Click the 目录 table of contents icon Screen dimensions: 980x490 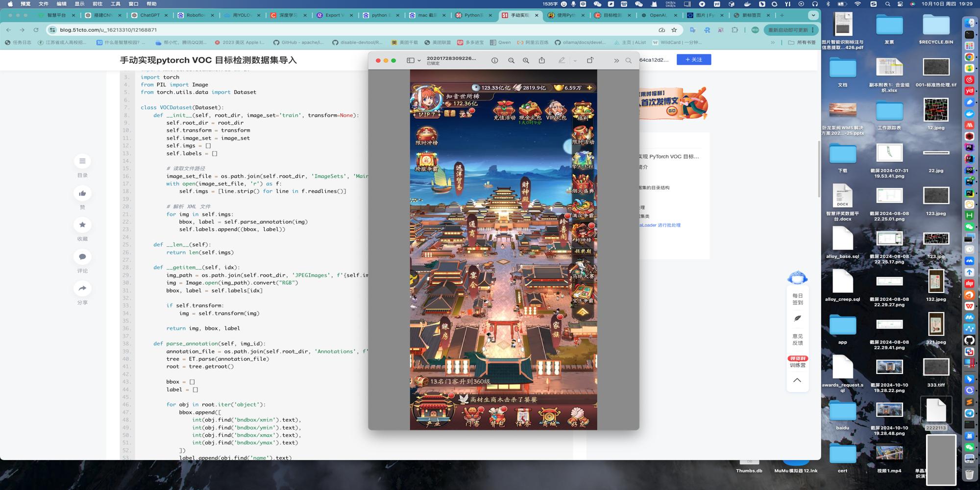[82, 161]
